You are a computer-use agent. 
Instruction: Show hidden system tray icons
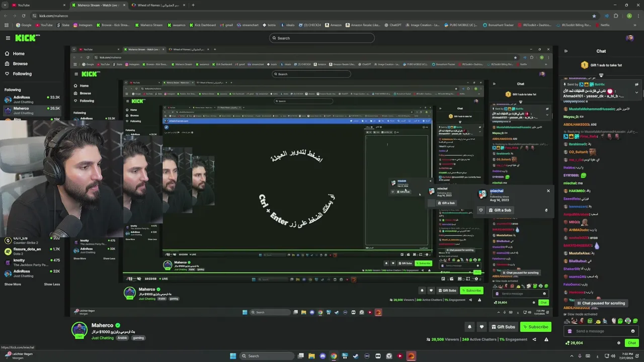(573, 356)
